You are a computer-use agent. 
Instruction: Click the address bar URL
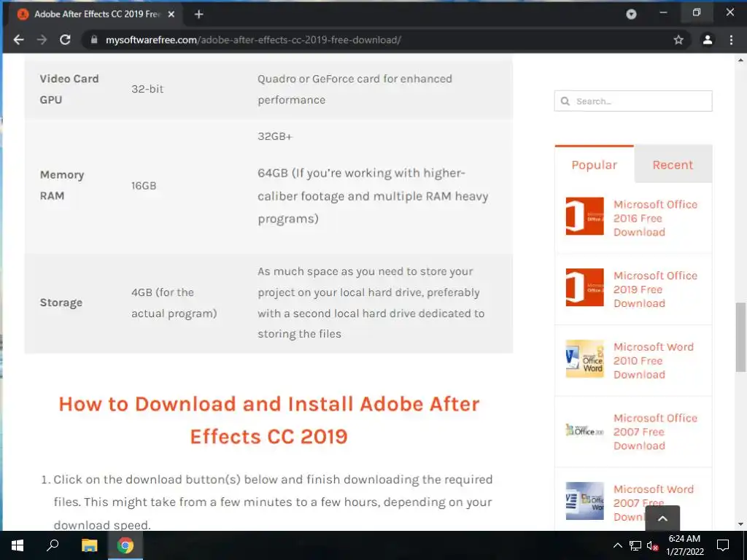[x=253, y=40]
